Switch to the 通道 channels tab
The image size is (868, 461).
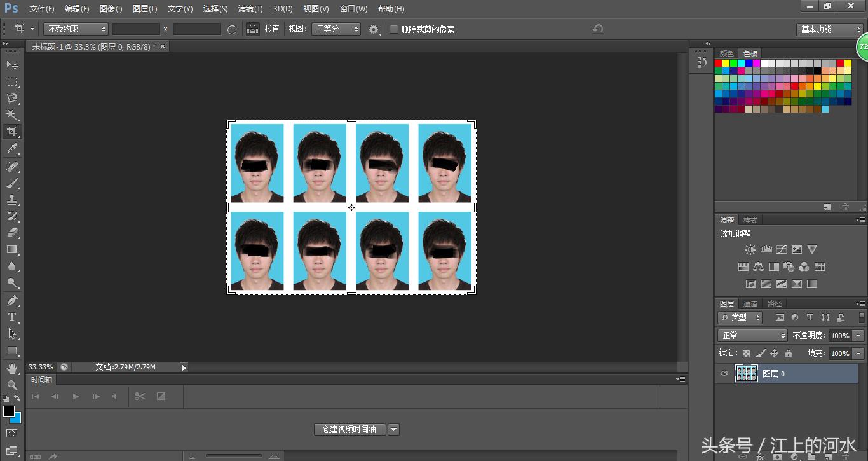click(750, 304)
